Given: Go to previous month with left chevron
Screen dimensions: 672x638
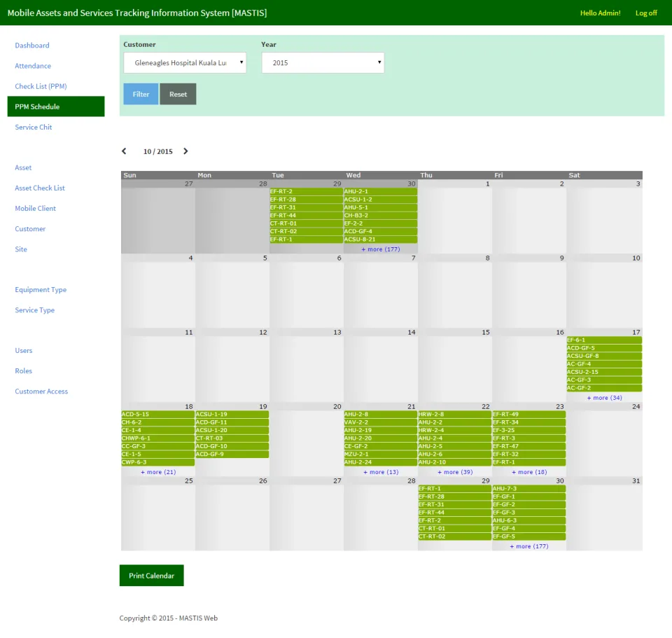Looking at the screenshot, I should [x=124, y=151].
